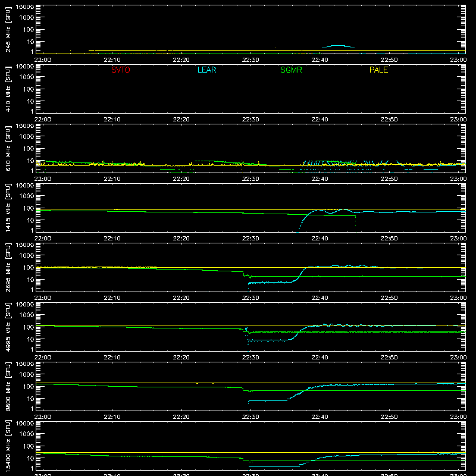
Task: Click 22:40 tick label under 610 MHz panel
Action: coord(320,179)
